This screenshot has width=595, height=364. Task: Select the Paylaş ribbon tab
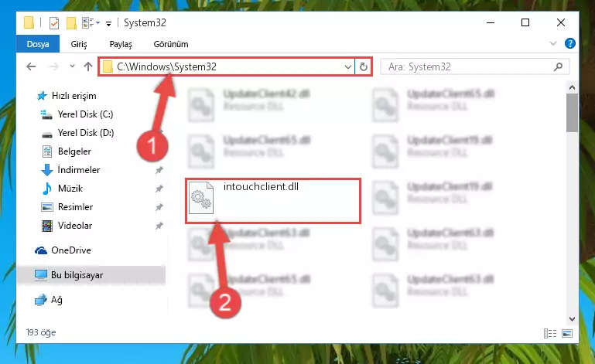121,44
